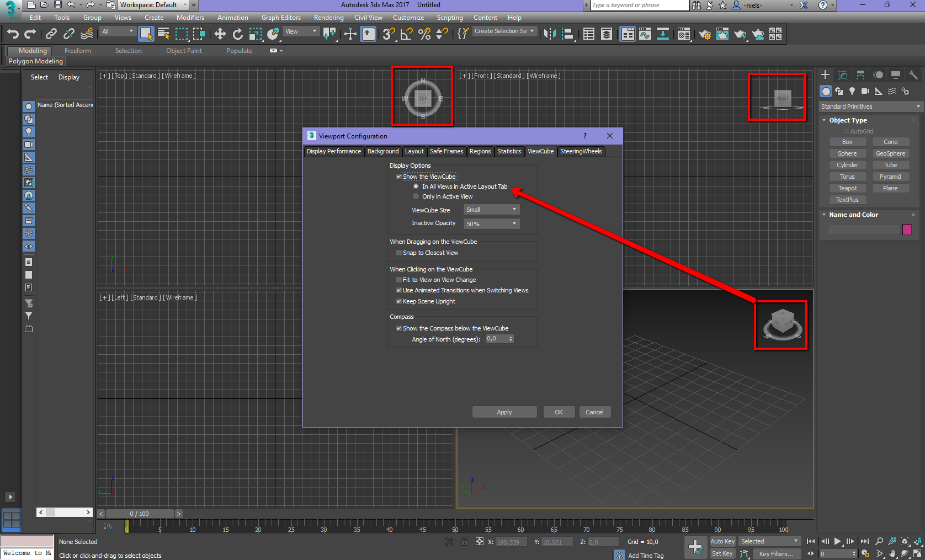
Task: Switch to the Statistics tab
Action: point(509,151)
